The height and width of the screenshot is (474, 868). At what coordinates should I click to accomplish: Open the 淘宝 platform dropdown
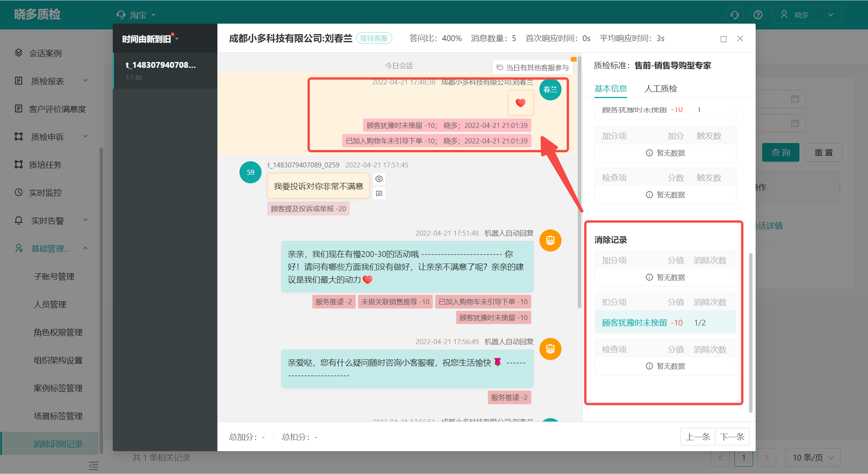pyautogui.click(x=136, y=15)
